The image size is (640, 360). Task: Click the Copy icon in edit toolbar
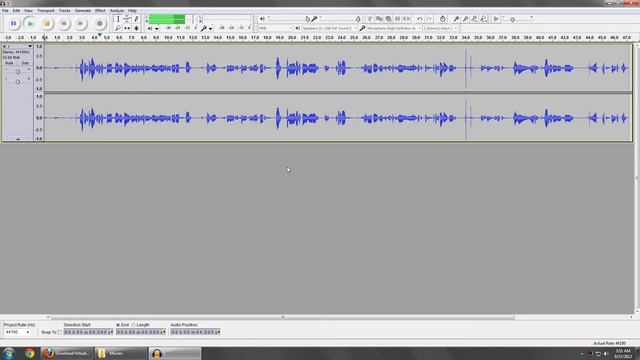[x=379, y=19]
